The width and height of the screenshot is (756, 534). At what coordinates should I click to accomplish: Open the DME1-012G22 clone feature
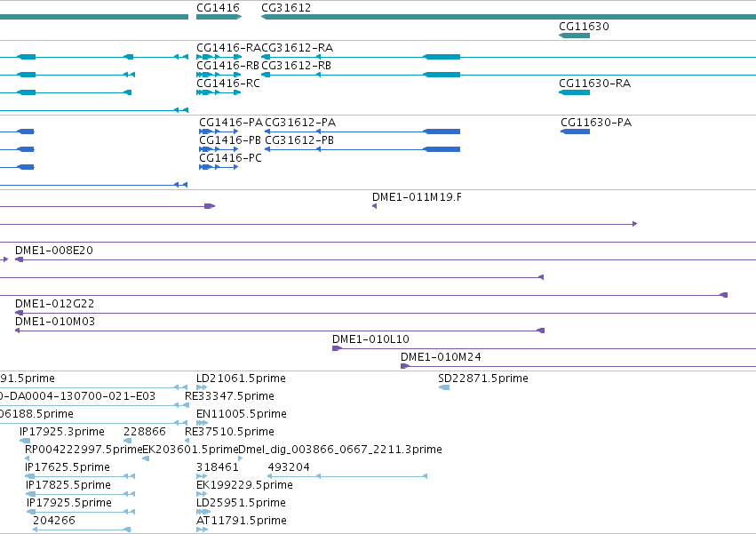(x=386, y=313)
